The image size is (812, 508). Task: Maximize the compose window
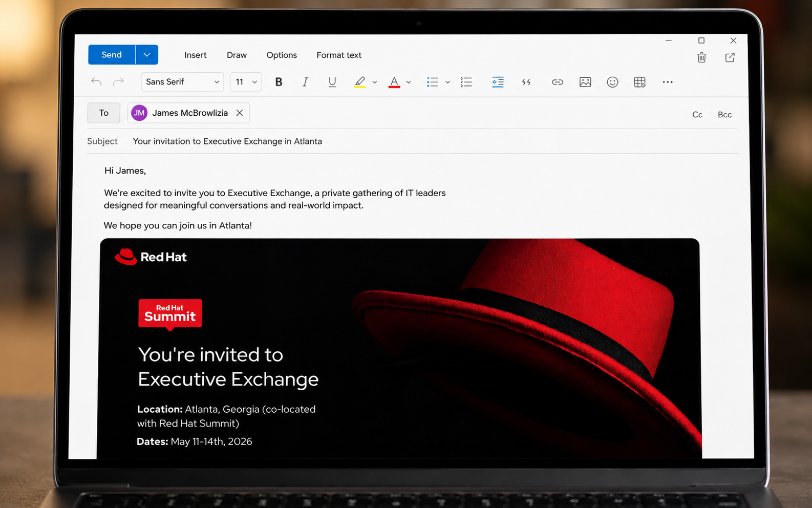[x=701, y=40]
